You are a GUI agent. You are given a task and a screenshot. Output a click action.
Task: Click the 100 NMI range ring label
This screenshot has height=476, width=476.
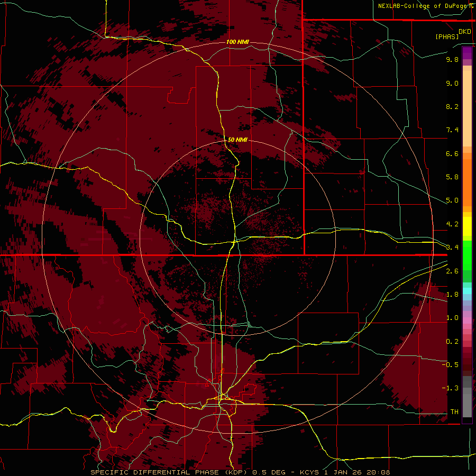click(x=237, y=42)
